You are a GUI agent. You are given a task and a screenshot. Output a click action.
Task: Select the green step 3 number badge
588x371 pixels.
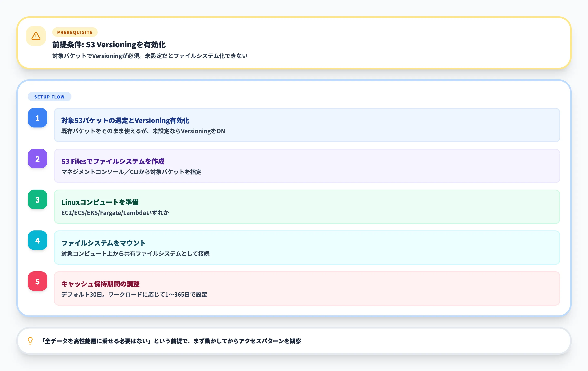point(37,200)
